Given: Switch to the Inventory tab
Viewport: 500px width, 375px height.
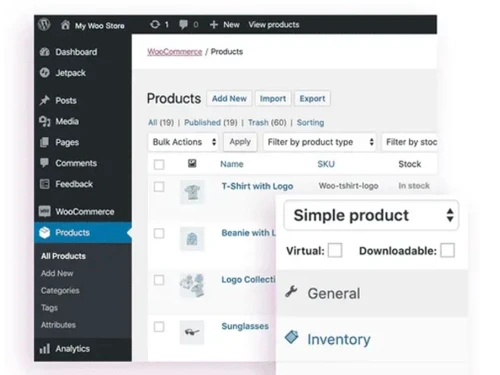Looking at the screenshot, I should click(x=372, y=339).
